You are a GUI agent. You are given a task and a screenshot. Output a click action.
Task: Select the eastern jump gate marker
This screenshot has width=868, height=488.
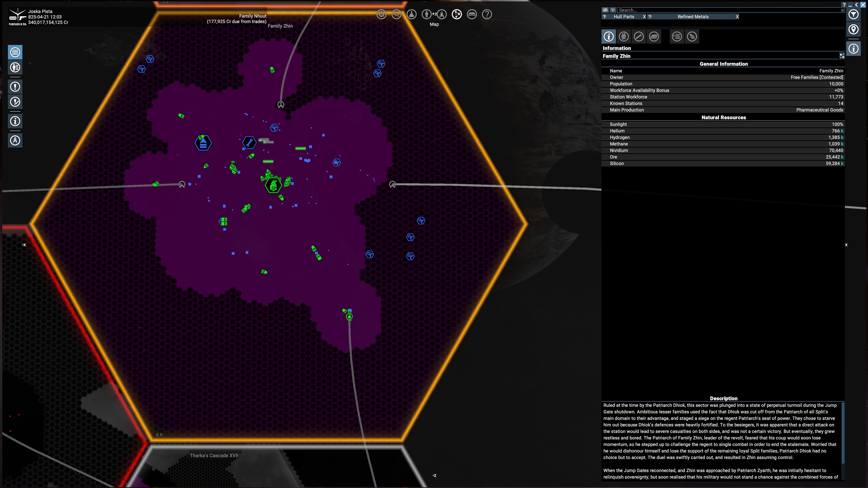pos(392,184)
